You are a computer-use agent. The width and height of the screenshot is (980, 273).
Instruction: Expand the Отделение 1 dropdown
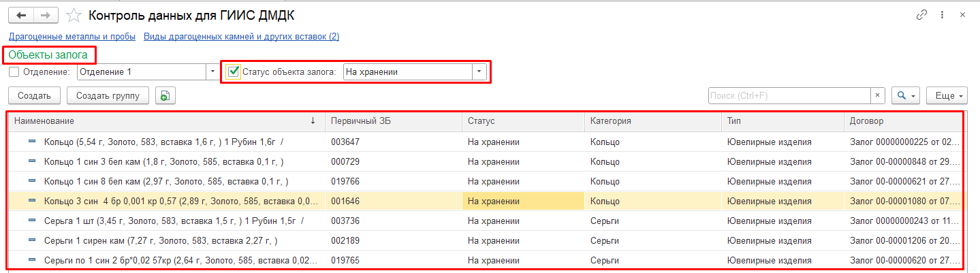[x=211, y=71]
